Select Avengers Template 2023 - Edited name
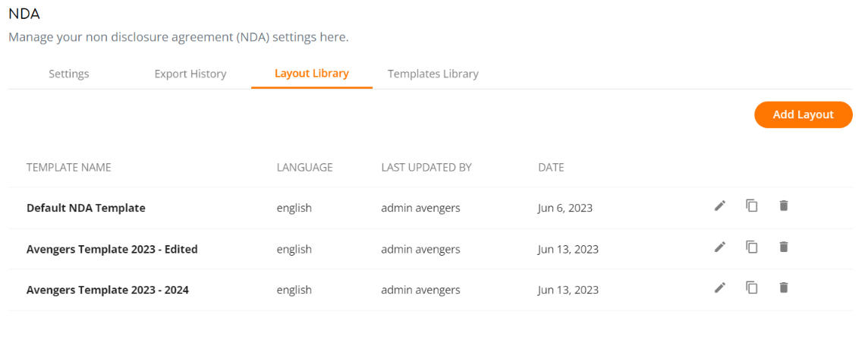The width and height of the screenshot is (868, 343). [112, 249]
